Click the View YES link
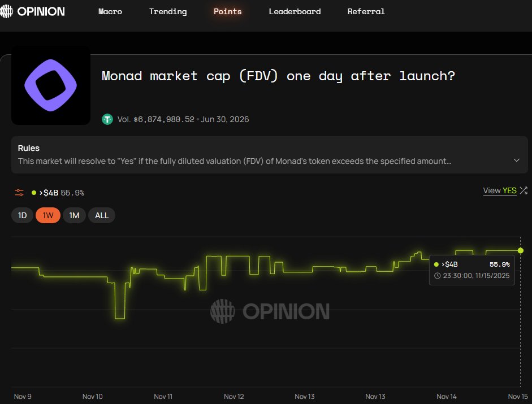 [499, 190]
